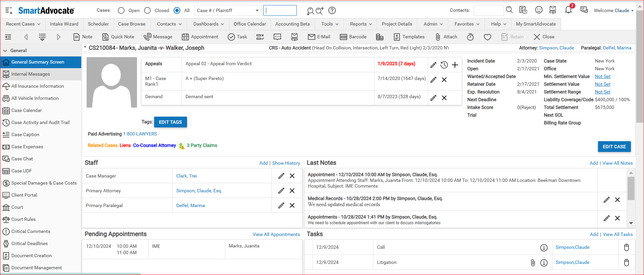Attach a file to the case
Screen dimensions: 644x275
[x=446, y=37]
